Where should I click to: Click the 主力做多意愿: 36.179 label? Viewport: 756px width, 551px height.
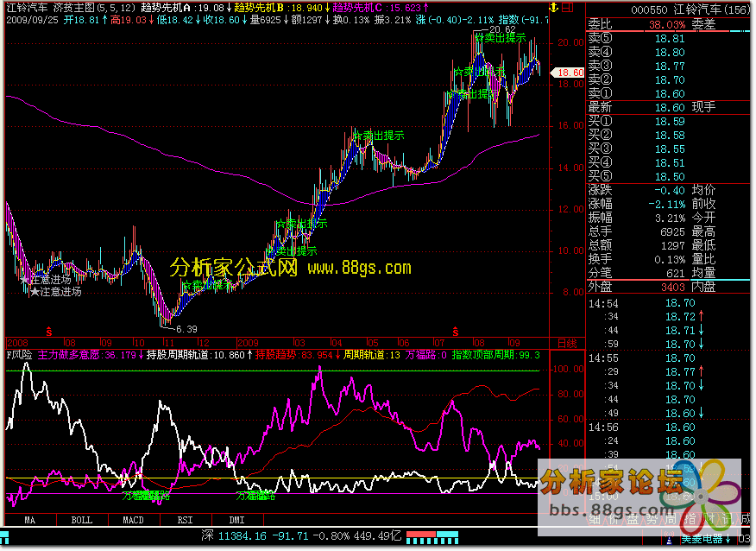[x=90, y=355]
